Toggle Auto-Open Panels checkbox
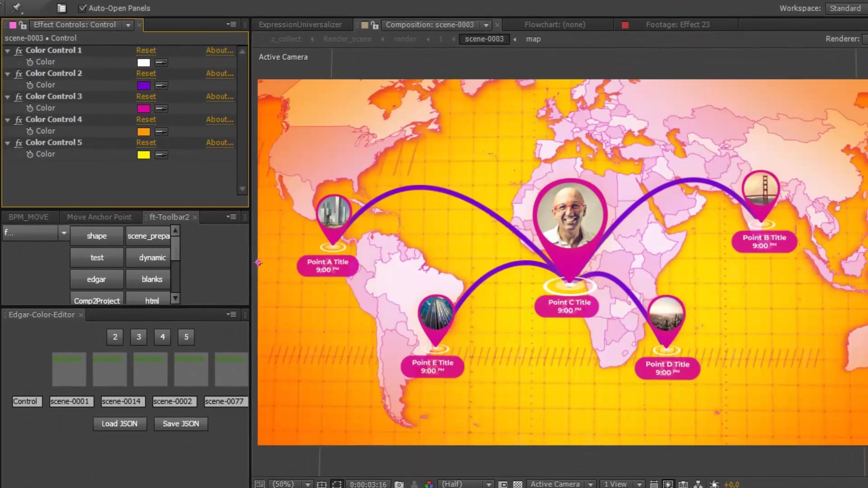The image size is (868, 488). tap(82, 8)
